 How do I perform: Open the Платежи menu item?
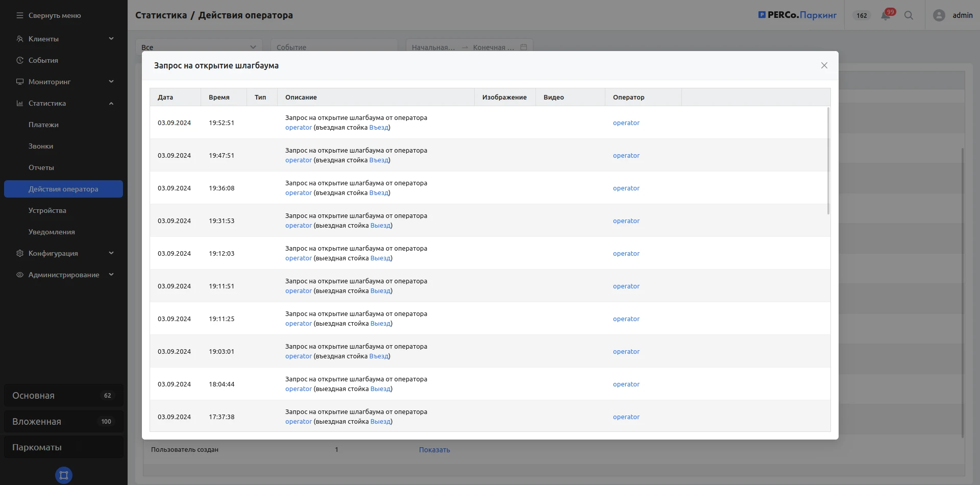43,125
